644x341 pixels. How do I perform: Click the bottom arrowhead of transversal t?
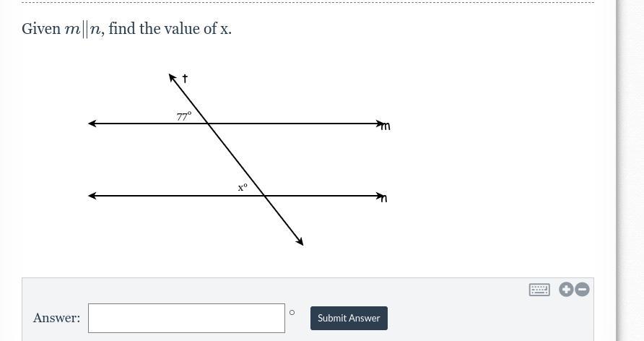pos(300,241)
